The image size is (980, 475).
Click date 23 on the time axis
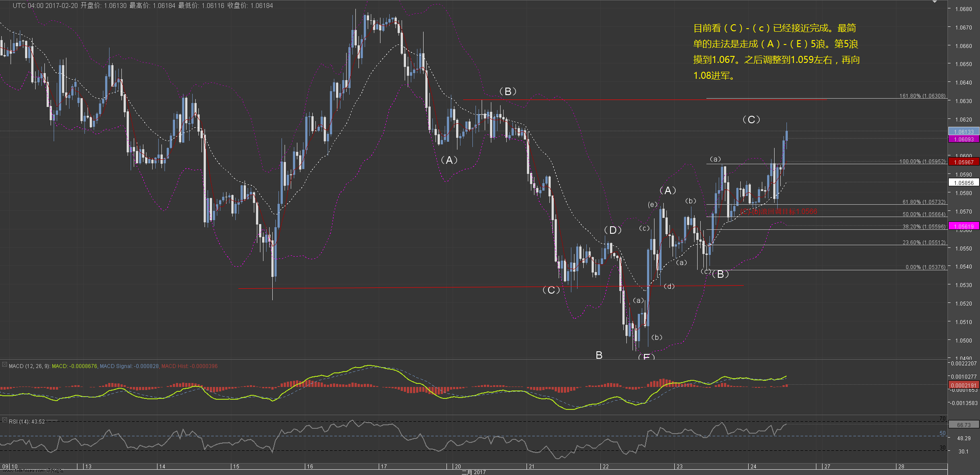(x=680, y=466)
